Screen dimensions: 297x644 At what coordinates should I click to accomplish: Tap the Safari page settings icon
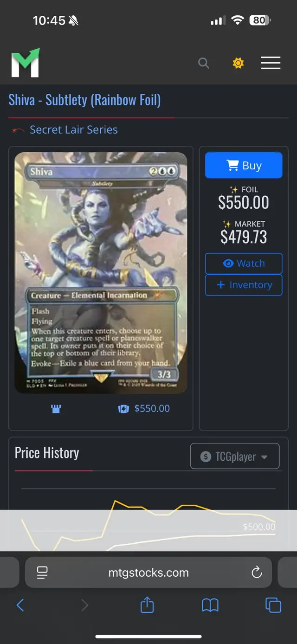click(42, 573)
